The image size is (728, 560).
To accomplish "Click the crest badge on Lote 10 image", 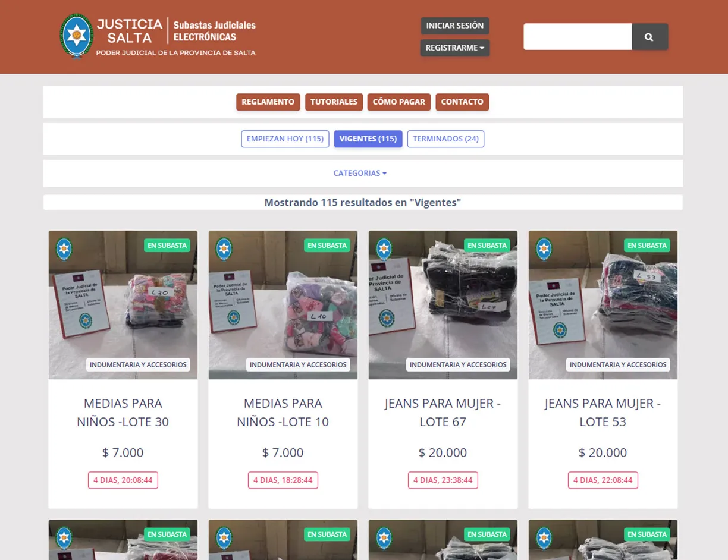I will pos(224,248).
